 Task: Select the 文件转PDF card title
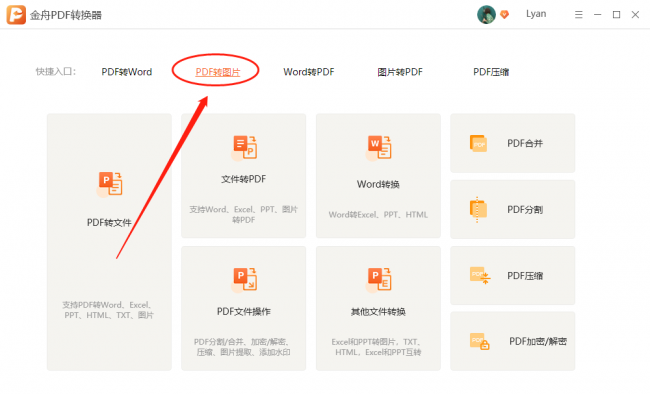coord(244,179)
